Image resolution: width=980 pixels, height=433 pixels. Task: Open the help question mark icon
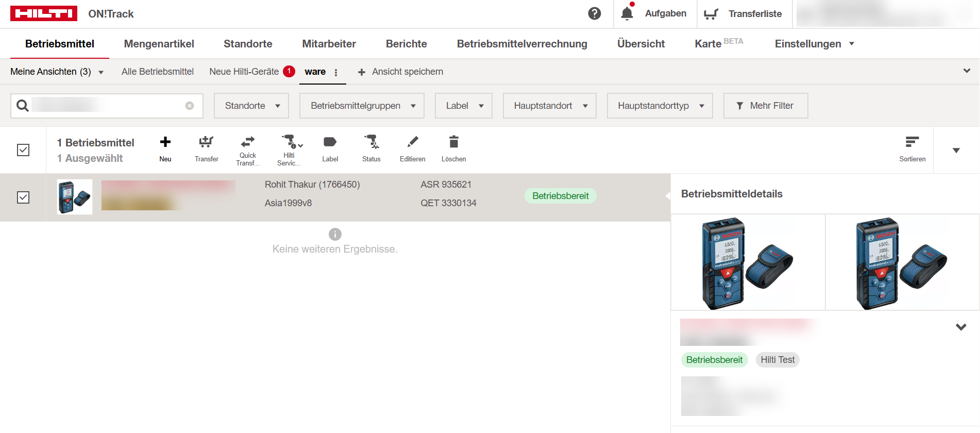pos(595,14)
